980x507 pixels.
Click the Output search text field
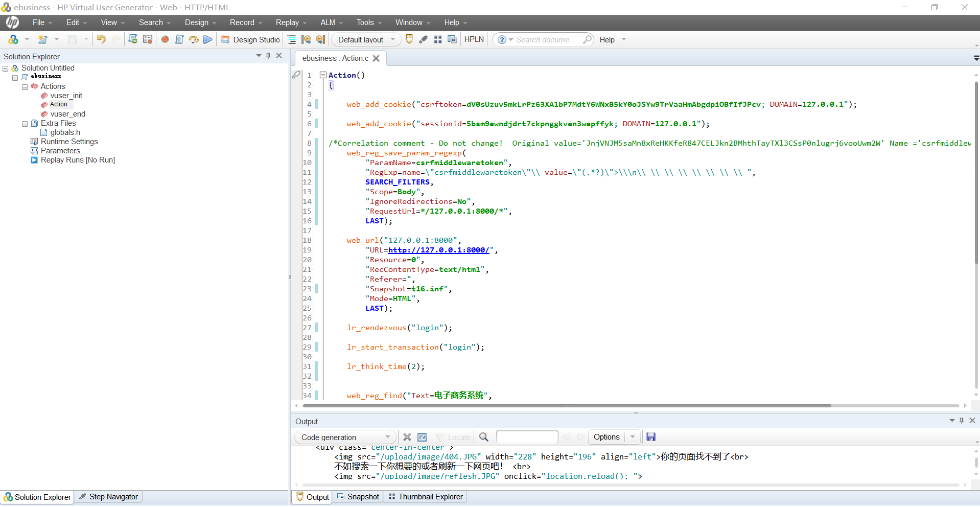(527, 437)
